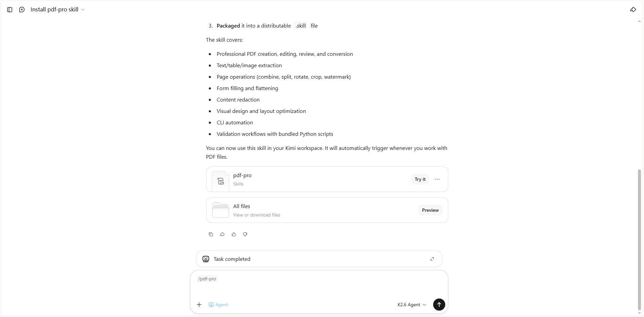Click the Preview button for All files
Viewport: 644px width, 317px height.
point(430,210)
